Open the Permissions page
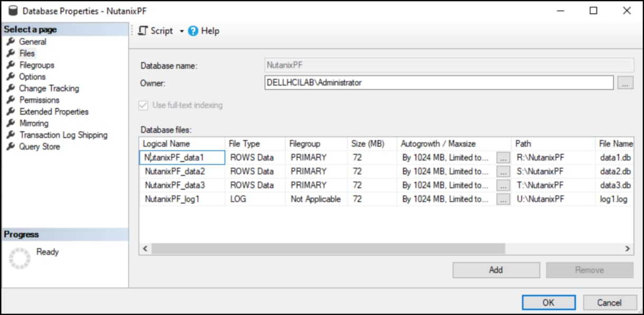Image resolution: width=644 pixels, height=315 pixels. pos(40,100)
